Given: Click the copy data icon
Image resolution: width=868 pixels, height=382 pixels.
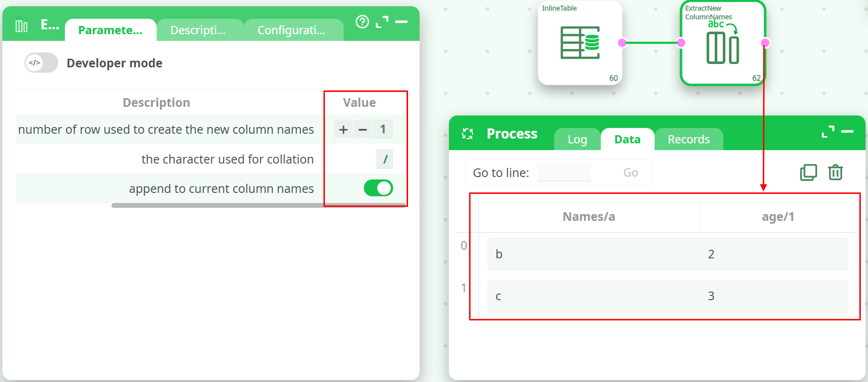Looking at the screenshot, I should (808, 172).
